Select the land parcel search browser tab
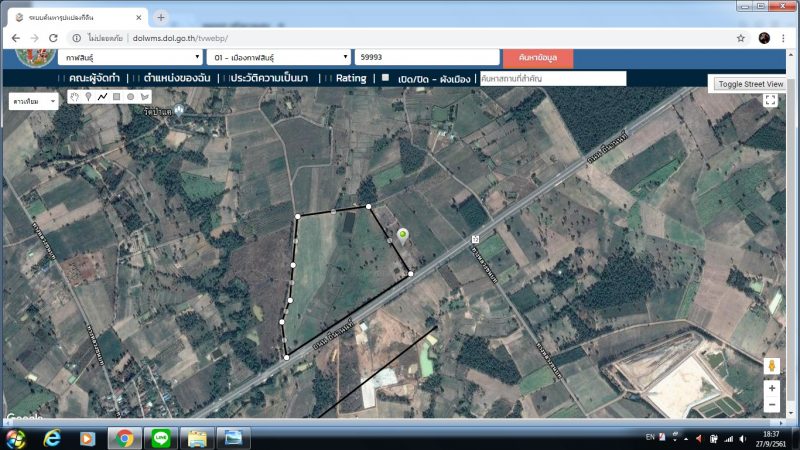Image resolution: width=800 pixels, height=450 pixels. click(79, 17)
